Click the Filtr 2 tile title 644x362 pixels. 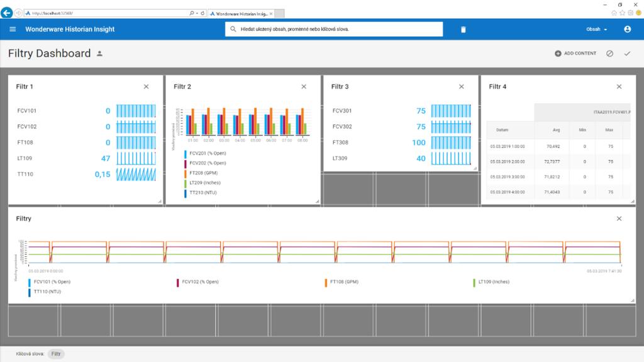click(182, 87)
